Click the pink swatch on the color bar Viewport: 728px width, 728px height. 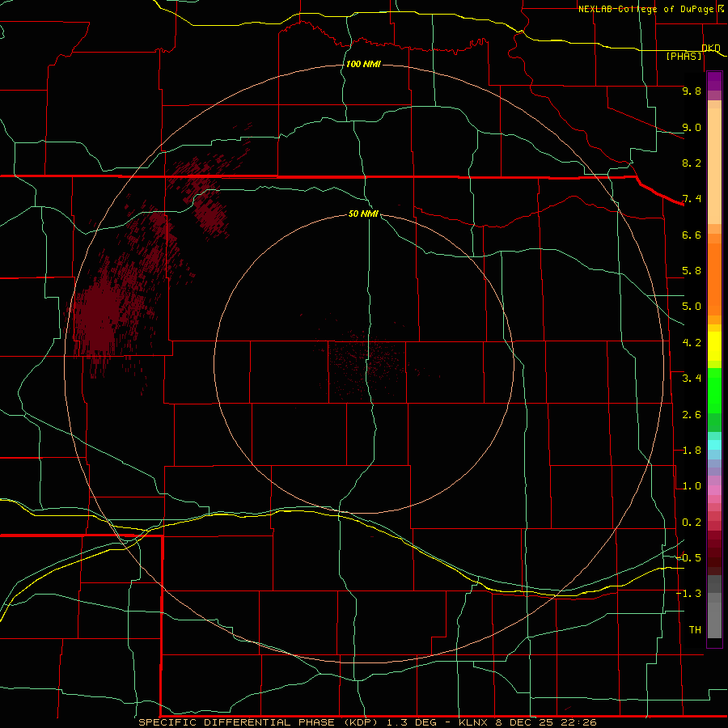coord(714,490)
